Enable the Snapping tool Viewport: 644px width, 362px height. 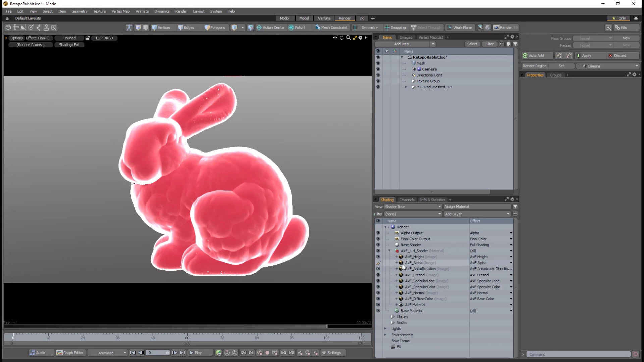point(395,28)
